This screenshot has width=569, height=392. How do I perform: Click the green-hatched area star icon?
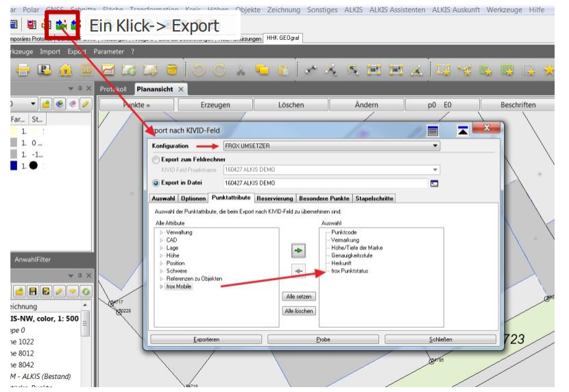(x=507, y=69)
